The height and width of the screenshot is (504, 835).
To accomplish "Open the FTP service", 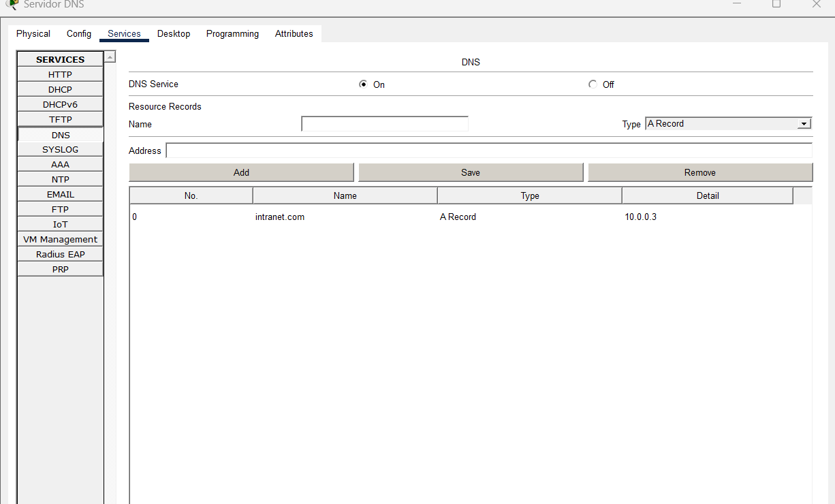I will 60,209.
